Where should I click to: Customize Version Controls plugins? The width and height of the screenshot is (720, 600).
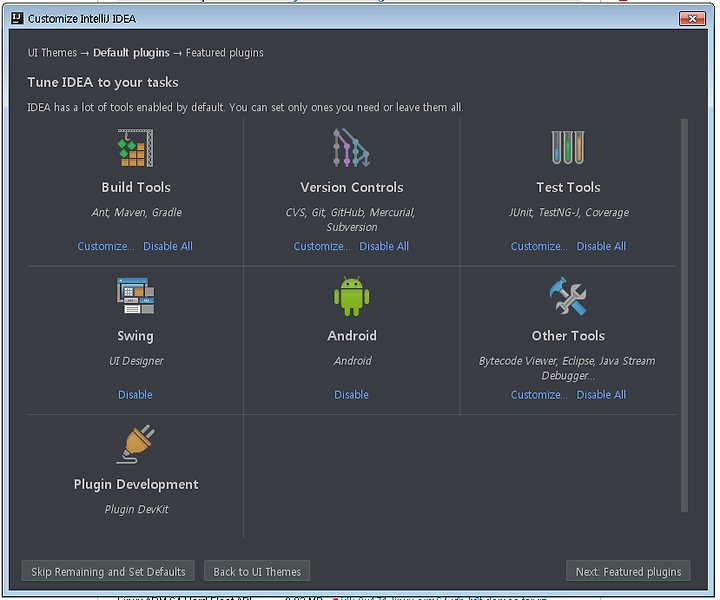point(322,247)
